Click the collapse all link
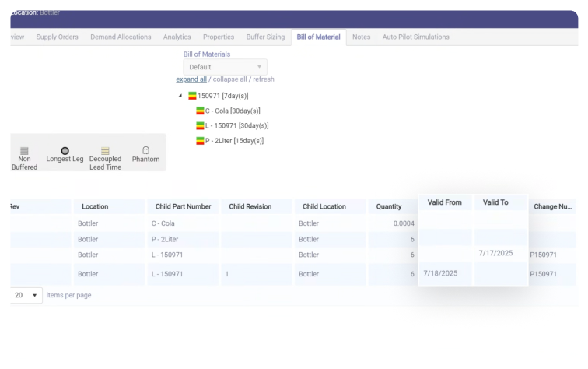The image size is (588, 369). [232, 79]
